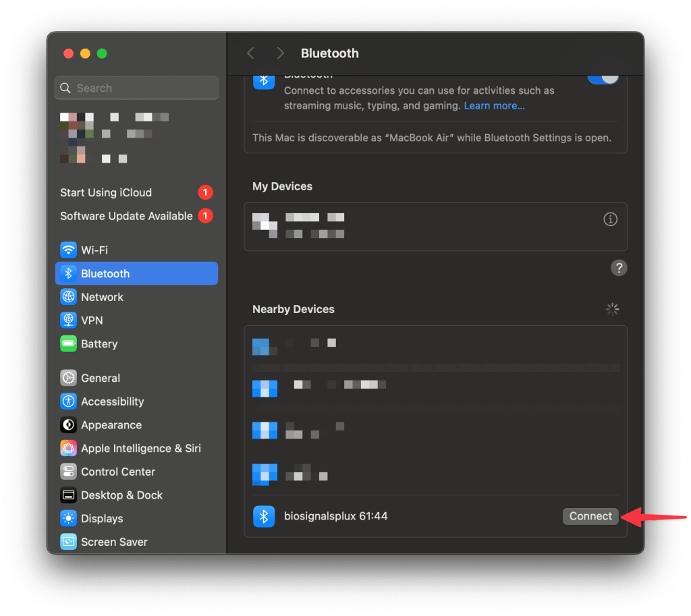
Task: Click the Screen Saver icon
Action: (68, 542)
